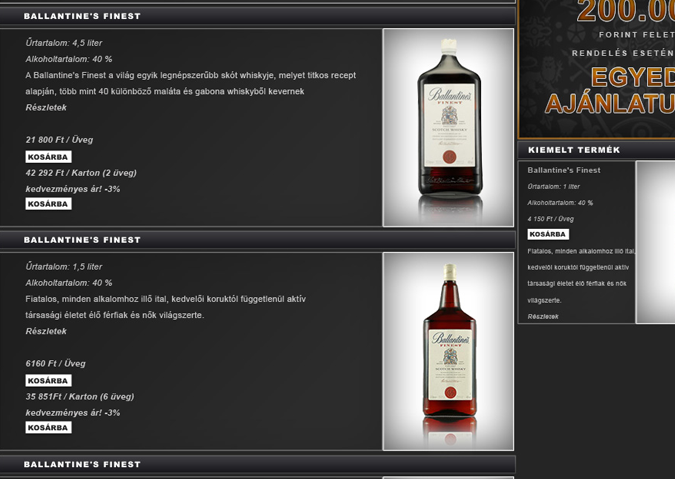Open the featured product thumbnail image
Screen dimensions: 675x479
coord(655,242)
